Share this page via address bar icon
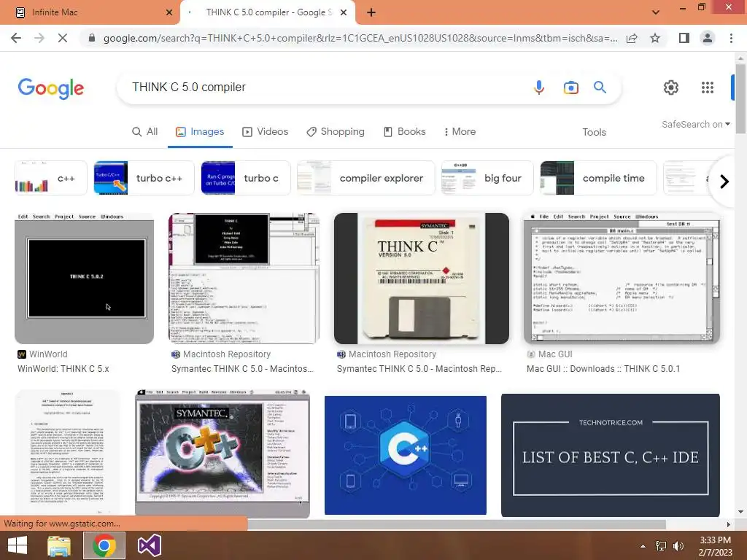 pyautogui.click(x=632, y=38)
